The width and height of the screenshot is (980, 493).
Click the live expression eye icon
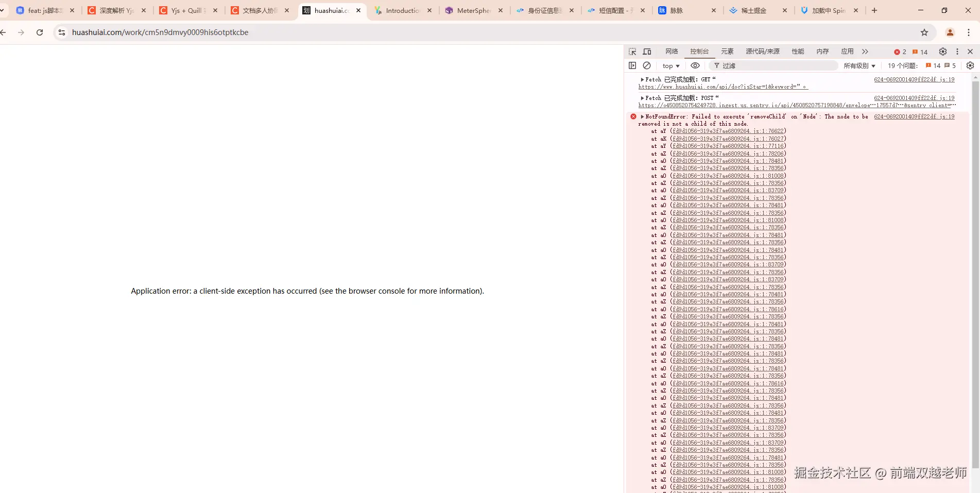(695, 65)
